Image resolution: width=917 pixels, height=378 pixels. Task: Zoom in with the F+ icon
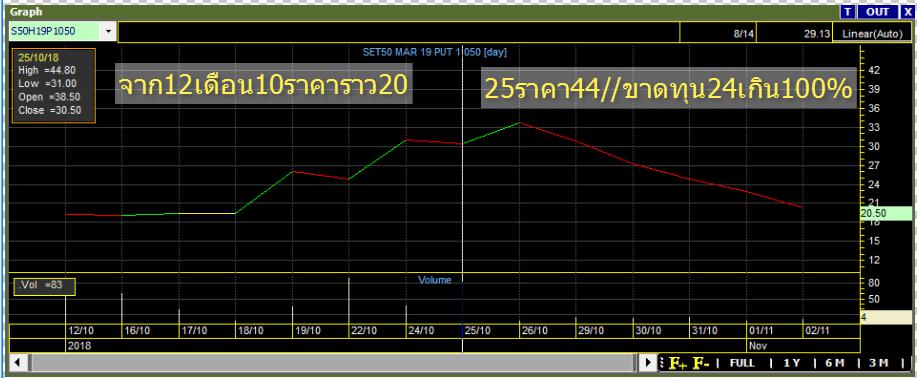[678, 363]
